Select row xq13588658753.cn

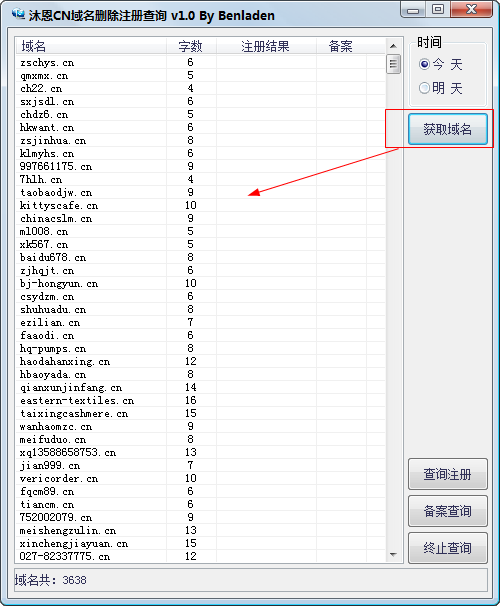tap(201, 452)
